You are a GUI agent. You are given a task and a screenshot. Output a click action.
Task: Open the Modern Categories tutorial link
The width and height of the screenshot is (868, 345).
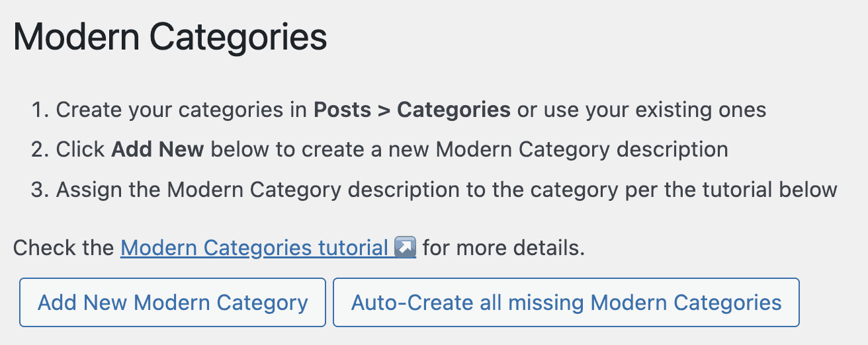pyautogui.click(x=254, y=248)
